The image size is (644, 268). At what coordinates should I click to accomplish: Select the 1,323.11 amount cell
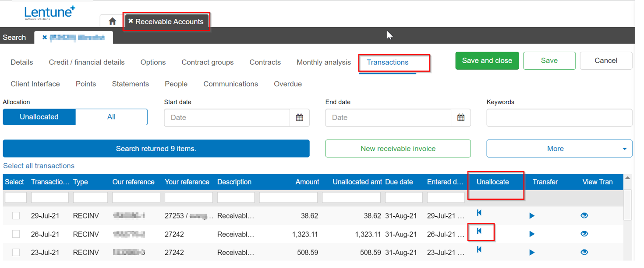point(305,234)
